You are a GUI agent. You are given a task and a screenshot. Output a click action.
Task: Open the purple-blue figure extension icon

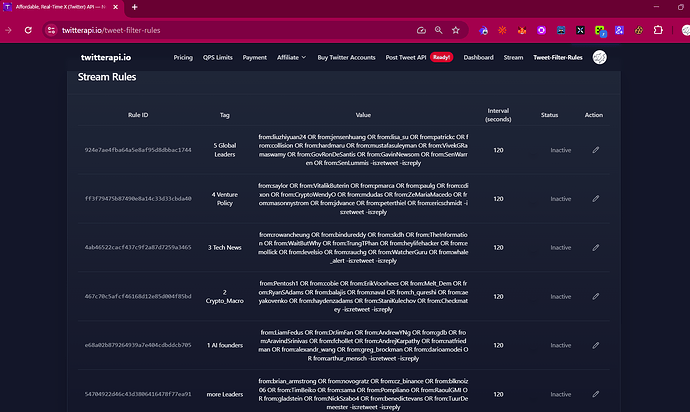[619, 30]
